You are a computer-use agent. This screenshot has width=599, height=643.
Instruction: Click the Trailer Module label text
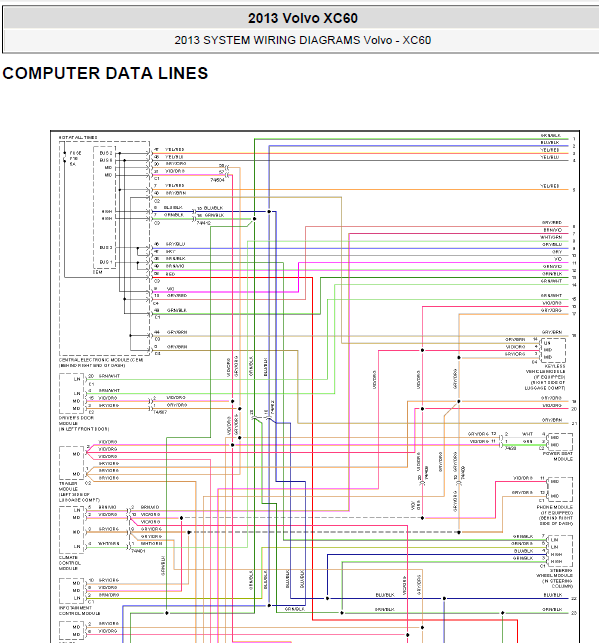tap(79, 492)
